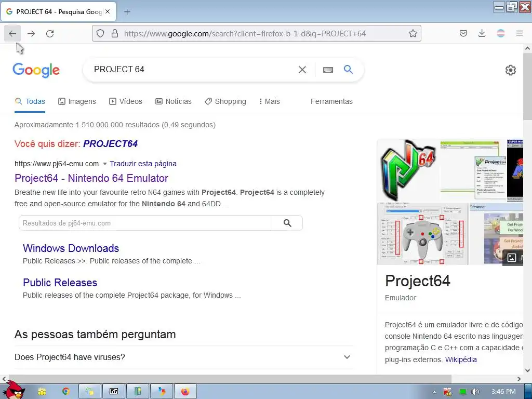Clear the Google search box with X

[x=302, y=70]
